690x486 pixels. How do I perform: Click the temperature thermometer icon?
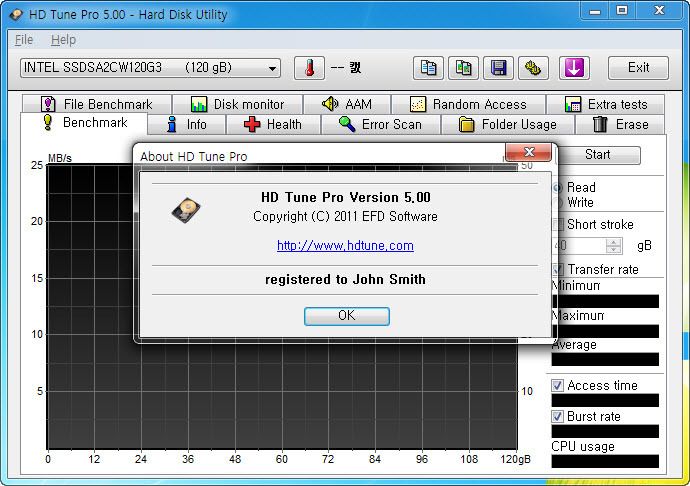309,68
